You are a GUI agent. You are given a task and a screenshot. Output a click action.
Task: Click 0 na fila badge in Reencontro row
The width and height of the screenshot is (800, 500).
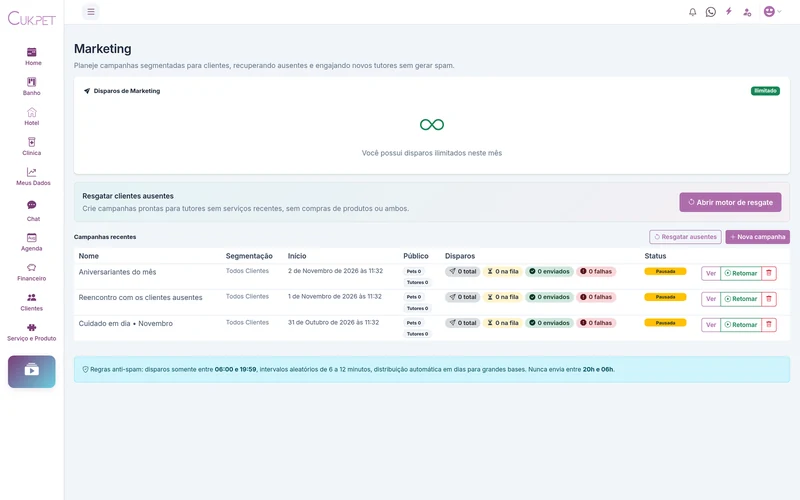(503, 297)
